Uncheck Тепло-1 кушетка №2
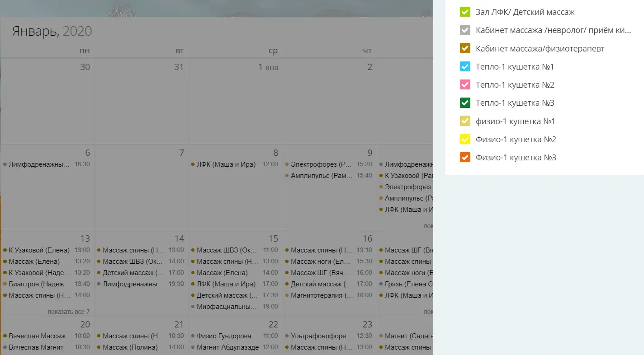644x355 pixels. 465,85
